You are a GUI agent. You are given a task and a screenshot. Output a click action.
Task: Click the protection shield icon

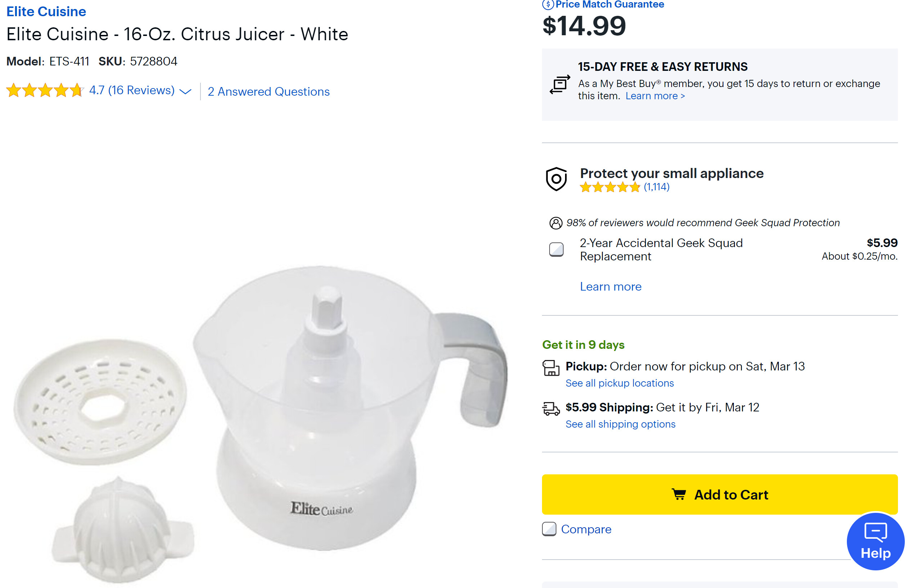(x=556, y=179)
